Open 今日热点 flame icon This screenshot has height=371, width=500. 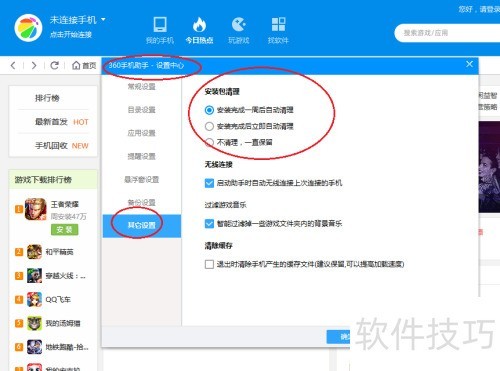click(x=199, y=25)
